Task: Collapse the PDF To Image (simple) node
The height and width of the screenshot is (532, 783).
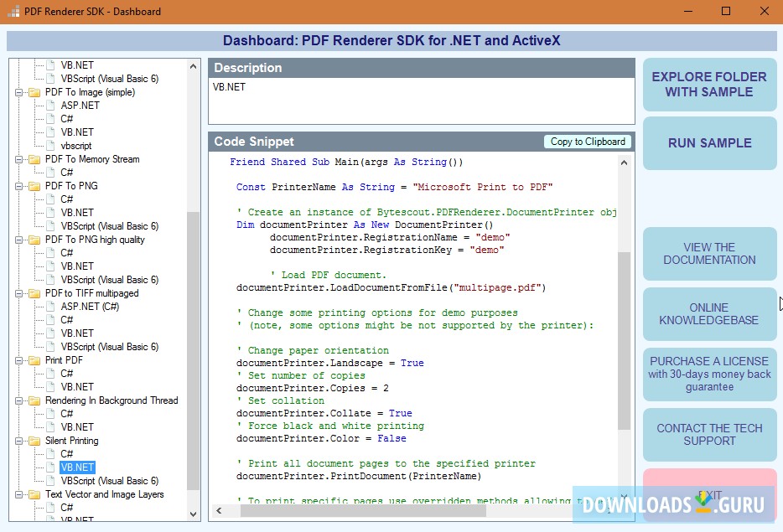Action: [18, 92]
